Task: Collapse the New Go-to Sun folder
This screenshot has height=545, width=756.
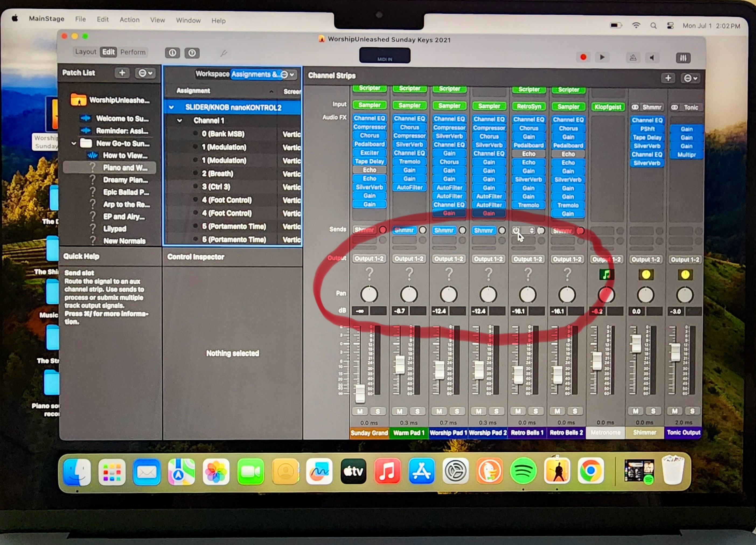Action: [74, 143]
